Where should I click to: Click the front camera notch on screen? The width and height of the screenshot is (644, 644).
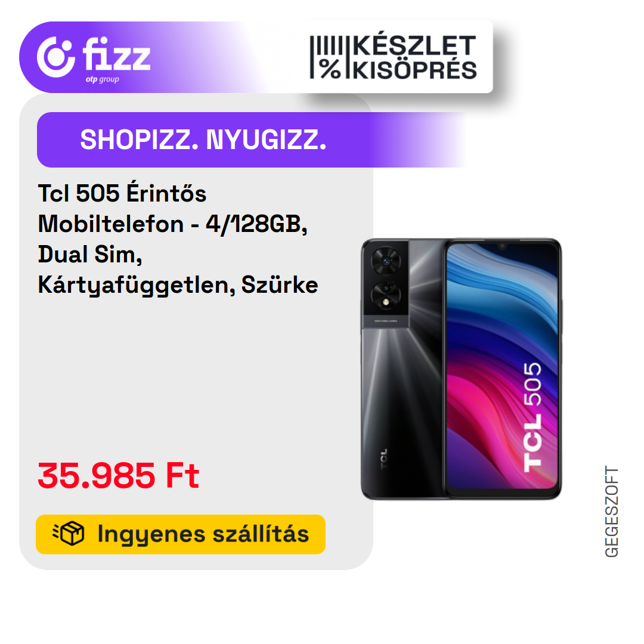[x=502, y=246]
